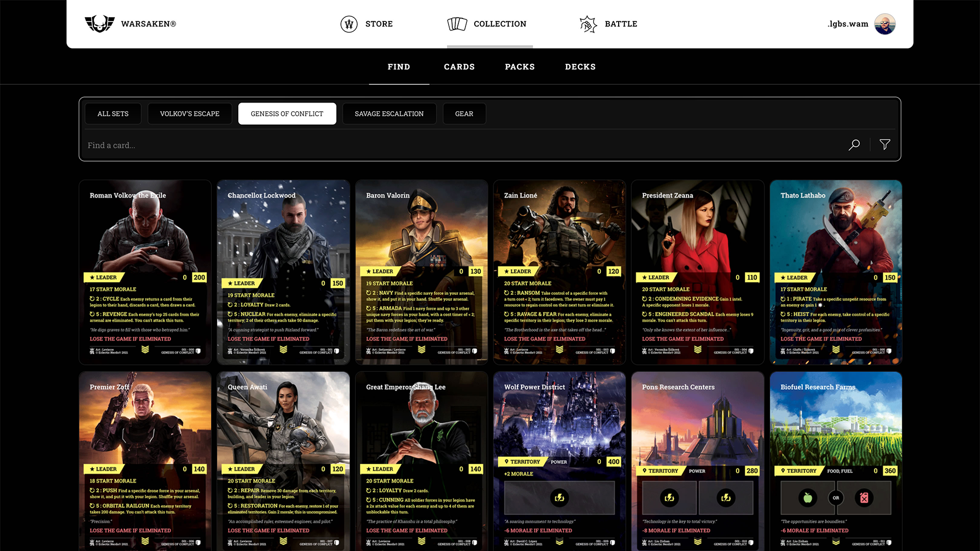Click the Store W coin icon
The image size is (980, 551).
(x=349, y=24)
